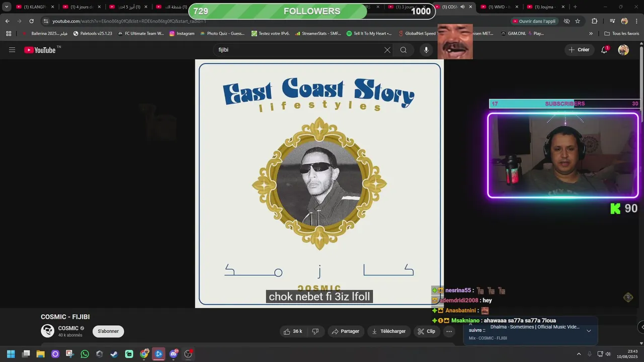Open the GlobalNet Speed bookmark
Image resolution: width=644 pixels, height=362 pixels.
click(x=417, y=34)
